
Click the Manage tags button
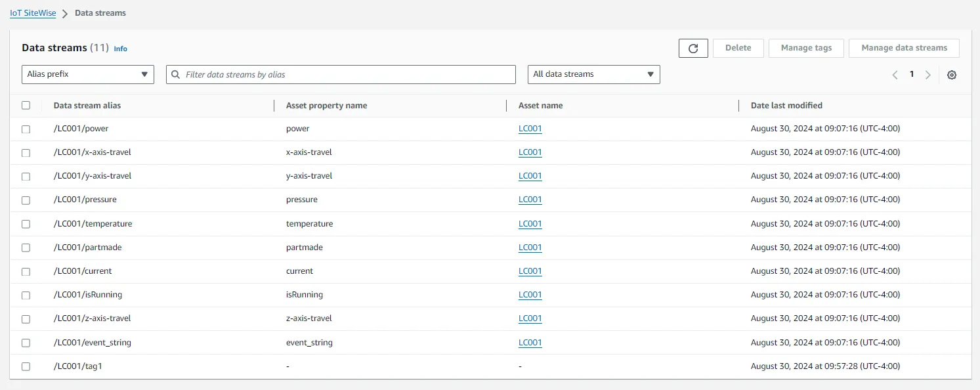pyautogui.click(x=806, y=48)
